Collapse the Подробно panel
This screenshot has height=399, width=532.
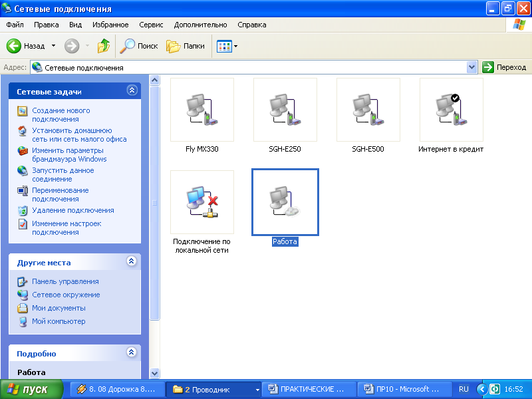click(x=132, y=352)
